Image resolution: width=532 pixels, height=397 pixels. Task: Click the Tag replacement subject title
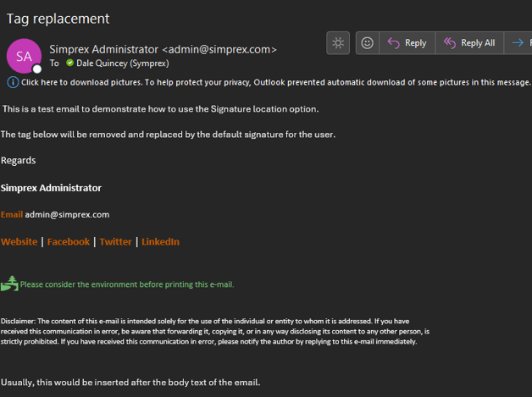pyautogui.click(x=58, y=19)
